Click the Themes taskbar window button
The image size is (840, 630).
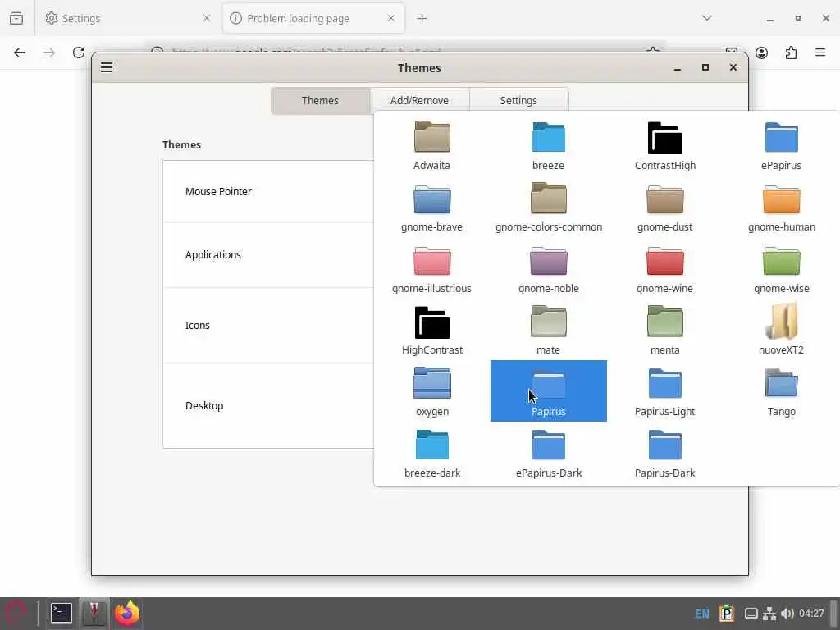coord(94,614)
